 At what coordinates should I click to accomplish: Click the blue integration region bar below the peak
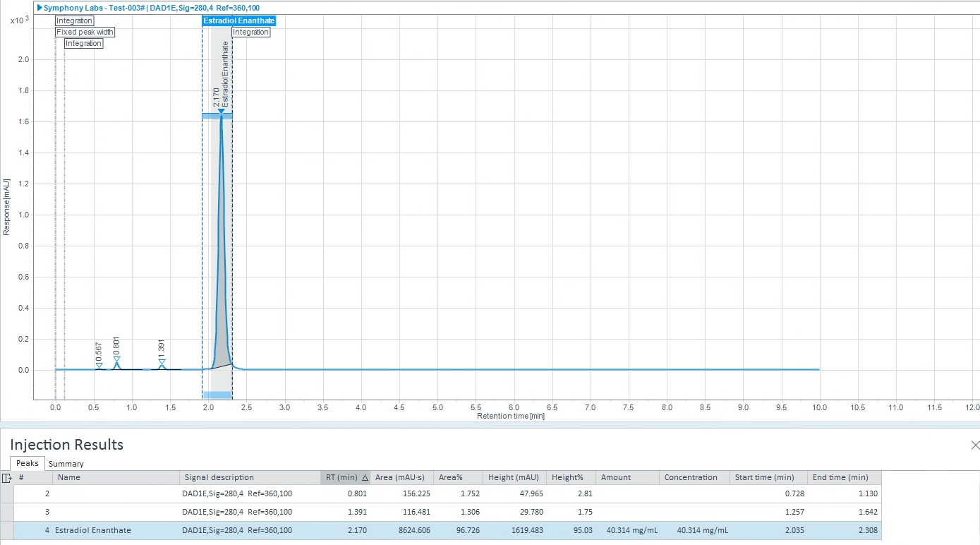tap(219, 394)
